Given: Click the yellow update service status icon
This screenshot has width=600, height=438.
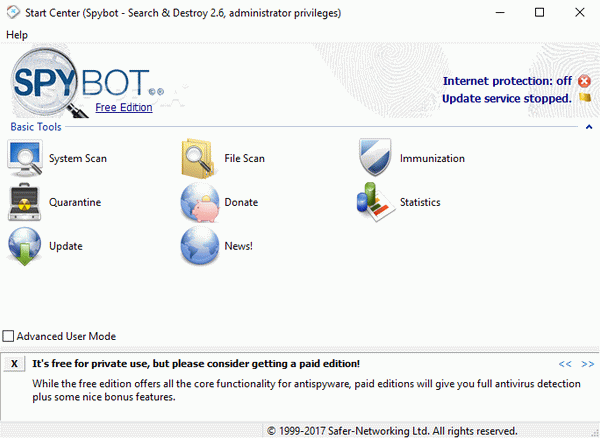Looking at the screenshot, I should 585,98.
